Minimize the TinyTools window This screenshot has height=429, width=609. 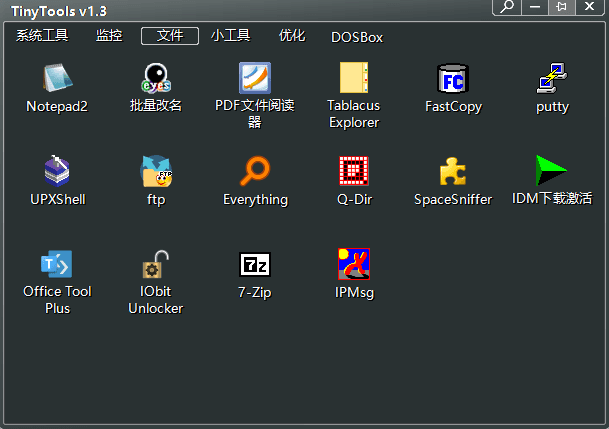(x=535, y=7)
